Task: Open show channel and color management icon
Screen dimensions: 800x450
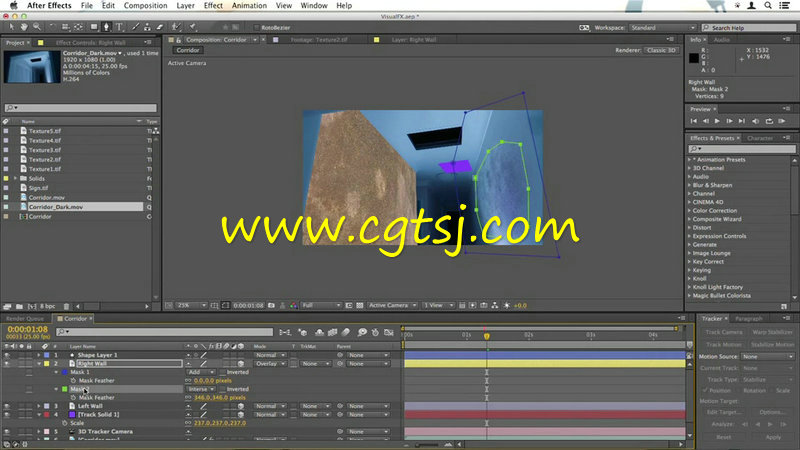Action: (x=293, y=306)
